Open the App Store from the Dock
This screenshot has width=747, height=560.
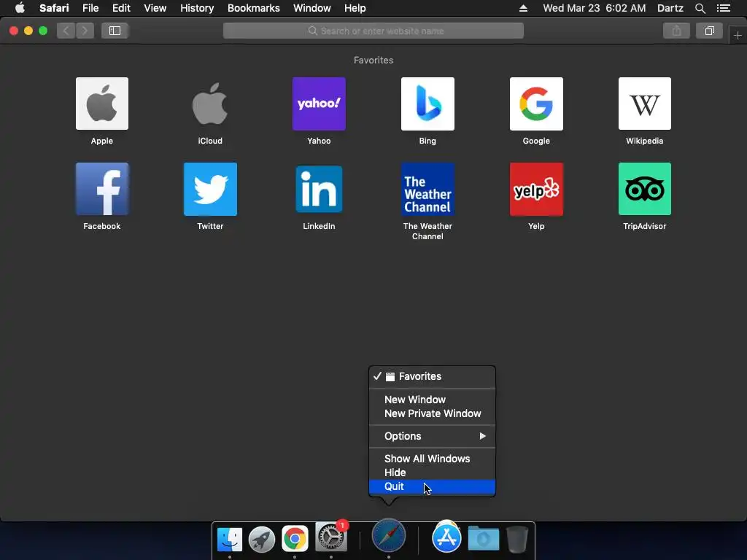446,537
